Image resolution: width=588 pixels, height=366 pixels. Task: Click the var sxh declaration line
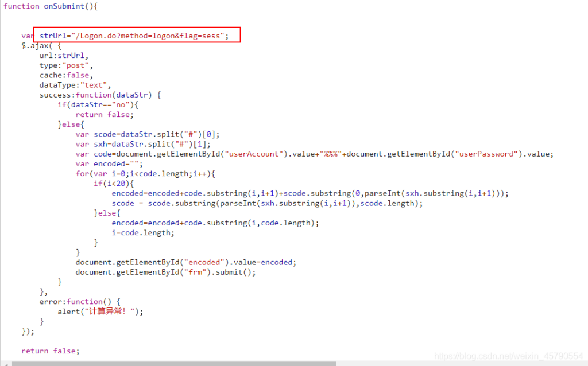[143, 144]
